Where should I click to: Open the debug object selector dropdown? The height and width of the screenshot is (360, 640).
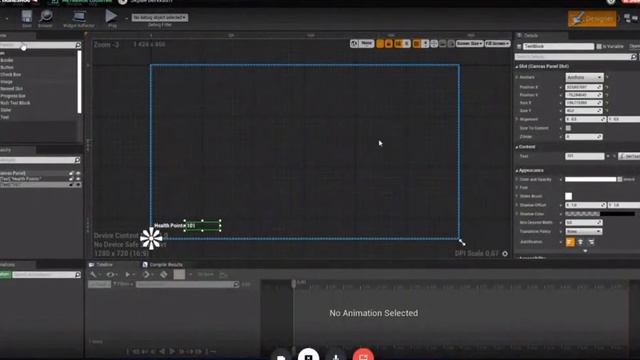click(160, 18)
